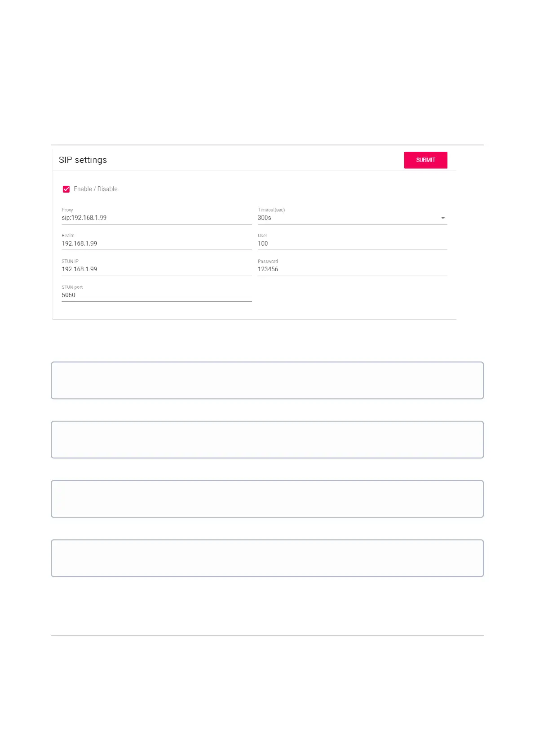Click the Proxy label text

point(67,210)
